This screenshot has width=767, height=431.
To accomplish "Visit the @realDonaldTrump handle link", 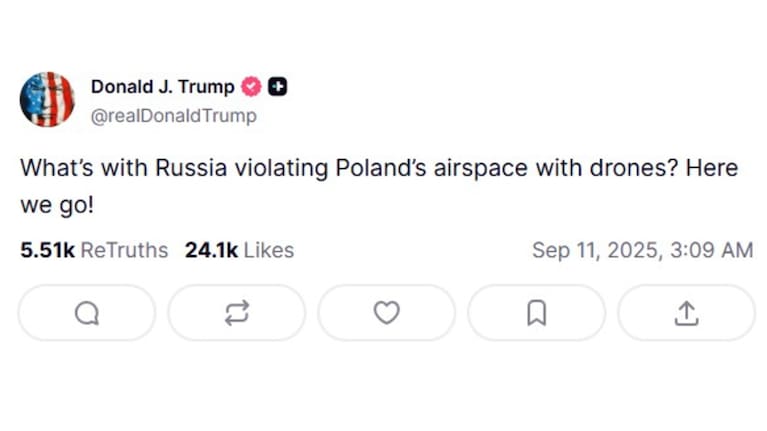I will tap(173, 116).
